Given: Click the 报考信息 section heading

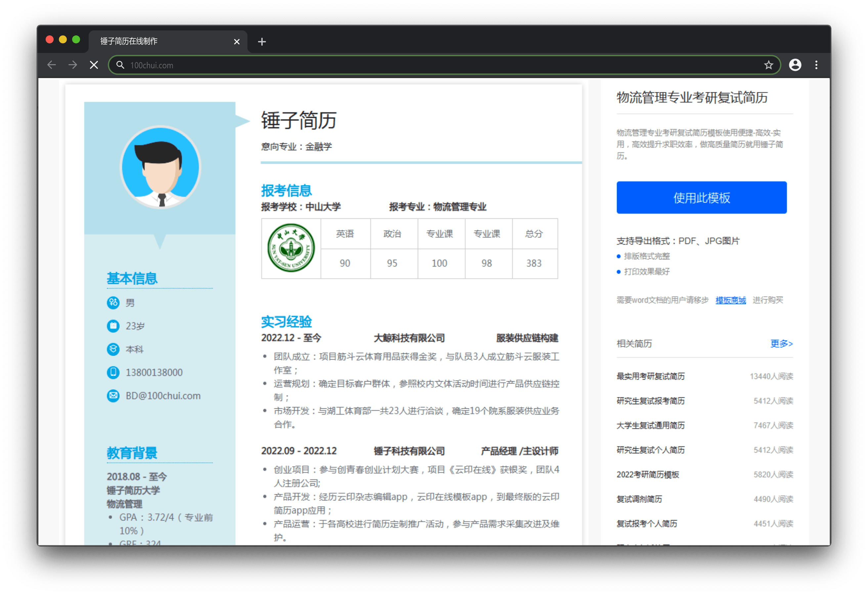Looking at the screenshot, I should [x=286, y=191].
